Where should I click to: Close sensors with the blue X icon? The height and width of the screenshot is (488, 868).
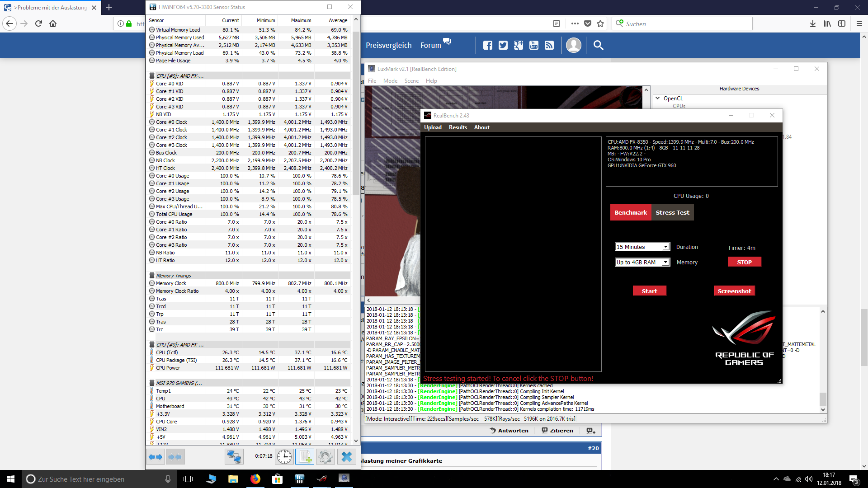tap(347, 457)
